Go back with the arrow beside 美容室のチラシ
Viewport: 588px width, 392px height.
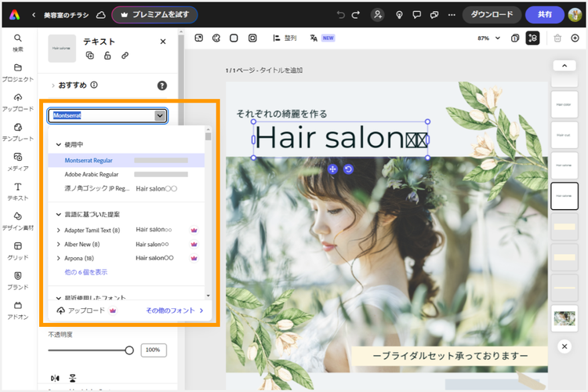(x=34, y=15)
